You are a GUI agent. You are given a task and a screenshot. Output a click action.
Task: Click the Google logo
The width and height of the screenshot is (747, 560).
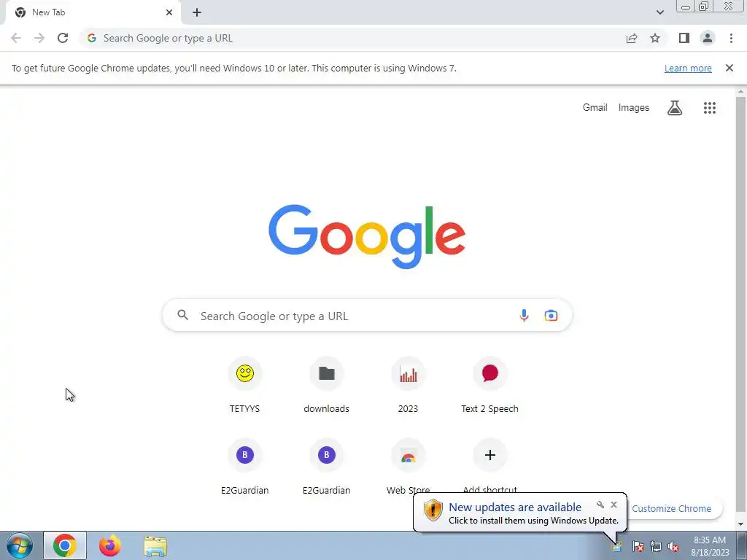[x=367, y=237]
